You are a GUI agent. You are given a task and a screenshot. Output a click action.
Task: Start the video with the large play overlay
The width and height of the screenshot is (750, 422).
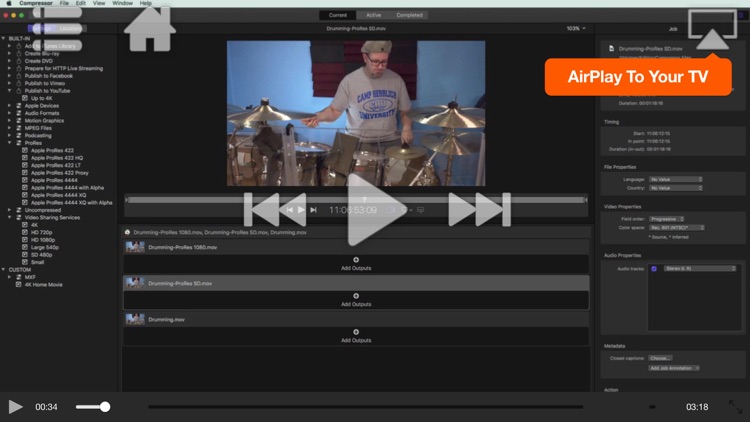375,210
